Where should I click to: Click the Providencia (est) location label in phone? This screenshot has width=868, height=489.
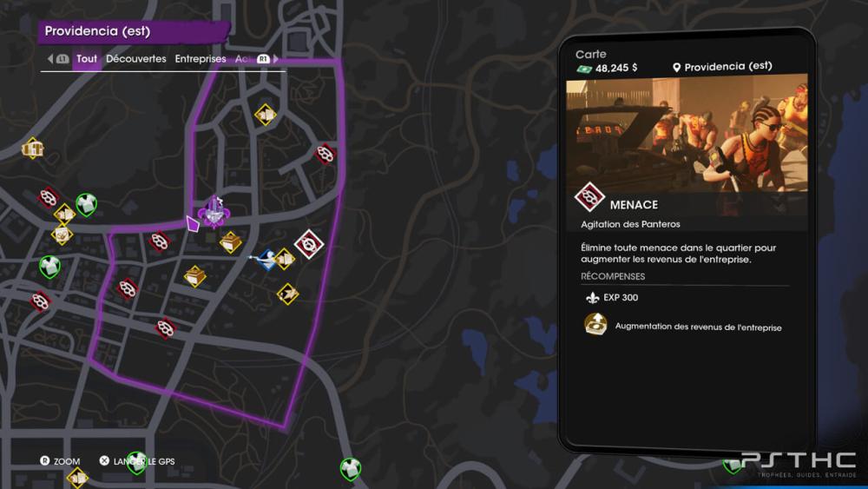(722, 67)
